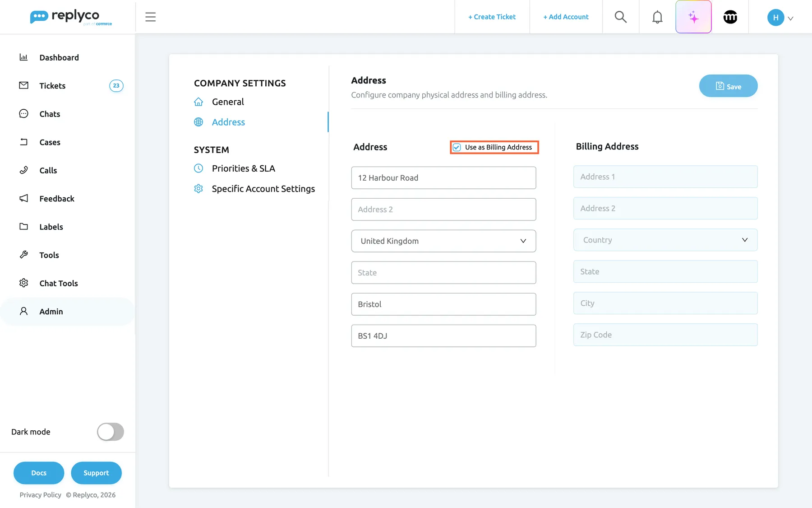812x508 pixels.
Task: Click the Calls phone icon
Action: 23,170
